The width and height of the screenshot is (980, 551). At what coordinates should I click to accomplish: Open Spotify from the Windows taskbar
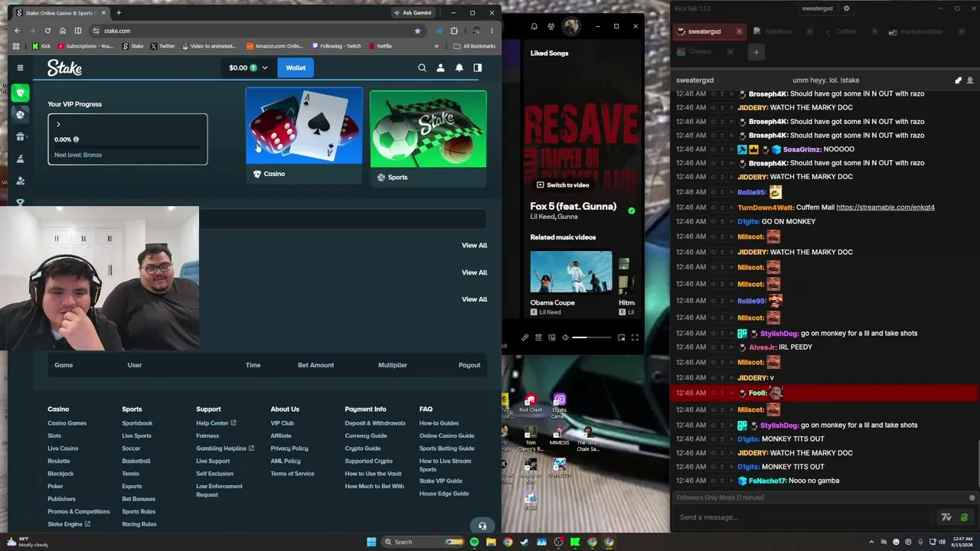pos(474,542)
